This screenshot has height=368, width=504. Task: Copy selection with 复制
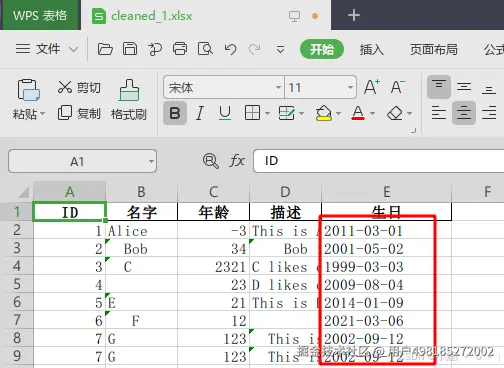point(79,113)
